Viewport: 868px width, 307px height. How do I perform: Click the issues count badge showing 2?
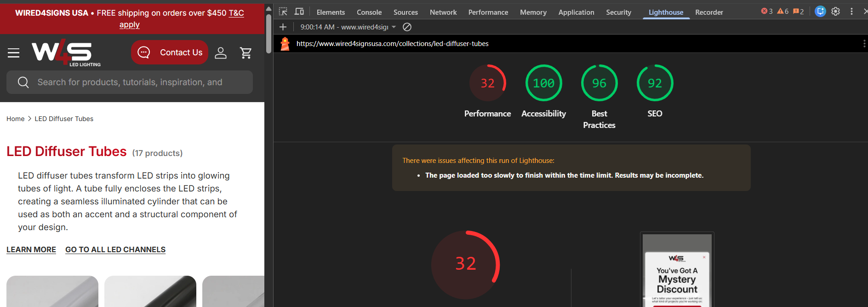[x=799, y=12]
